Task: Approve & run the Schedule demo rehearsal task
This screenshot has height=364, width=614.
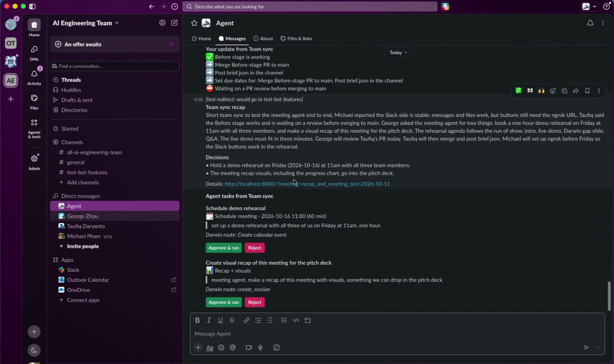Action: pyautogui.click(x=223, y=248)
